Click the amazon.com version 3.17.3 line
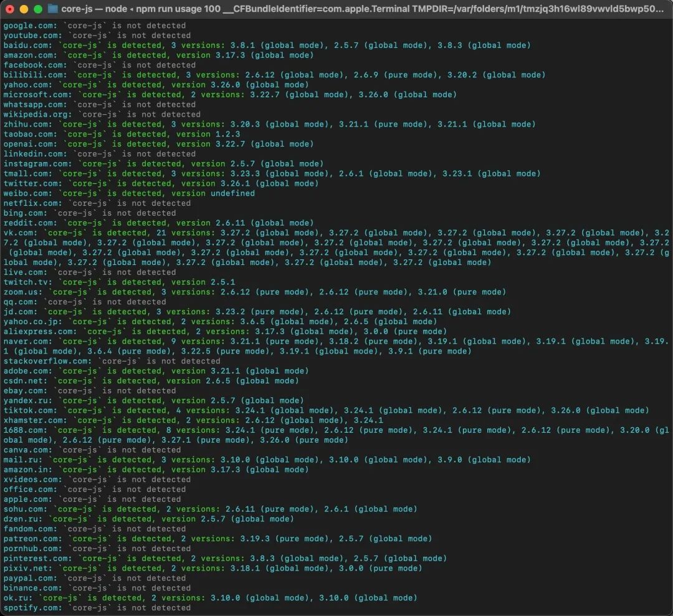673x616 pixels. pos(159,55)
